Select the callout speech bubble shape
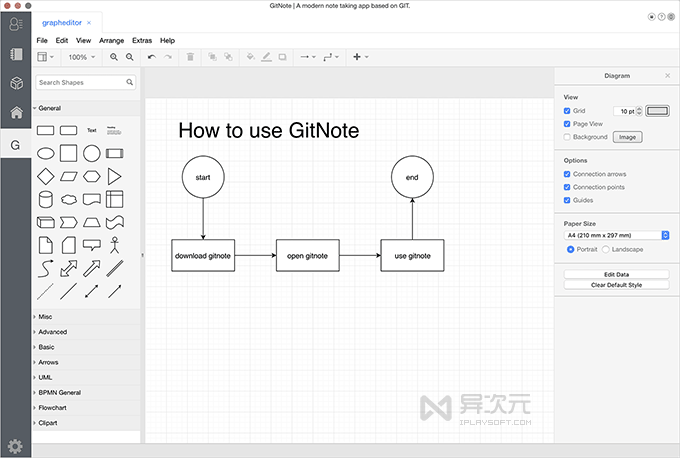This screenshot has height=458, width=680. tap(92, 245)
